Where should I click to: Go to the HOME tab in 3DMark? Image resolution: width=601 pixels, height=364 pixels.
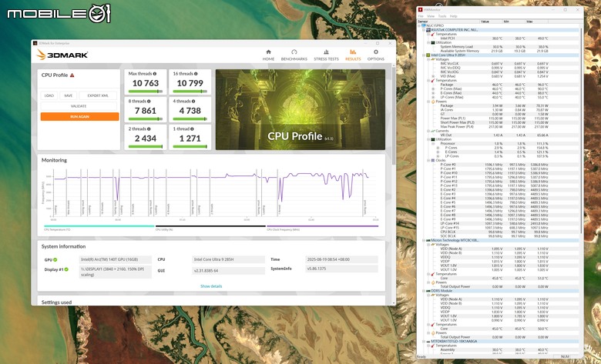268,55
